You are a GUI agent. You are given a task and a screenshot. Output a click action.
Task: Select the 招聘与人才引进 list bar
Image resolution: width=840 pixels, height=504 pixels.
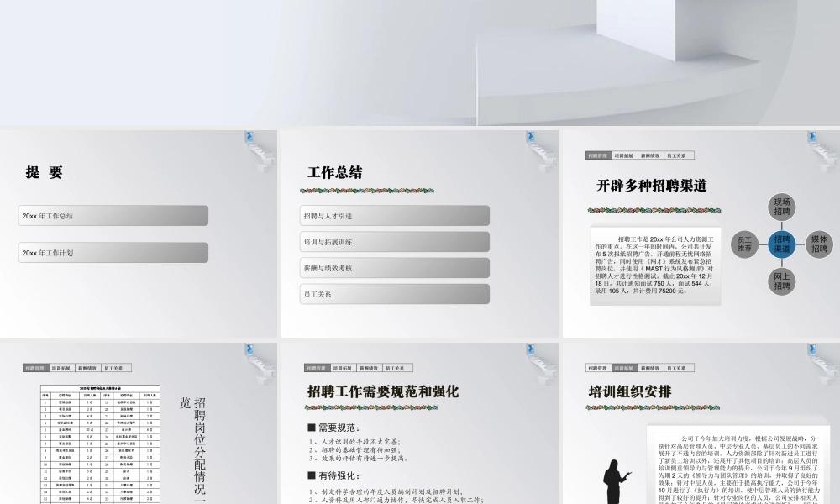tap(395, 215)
